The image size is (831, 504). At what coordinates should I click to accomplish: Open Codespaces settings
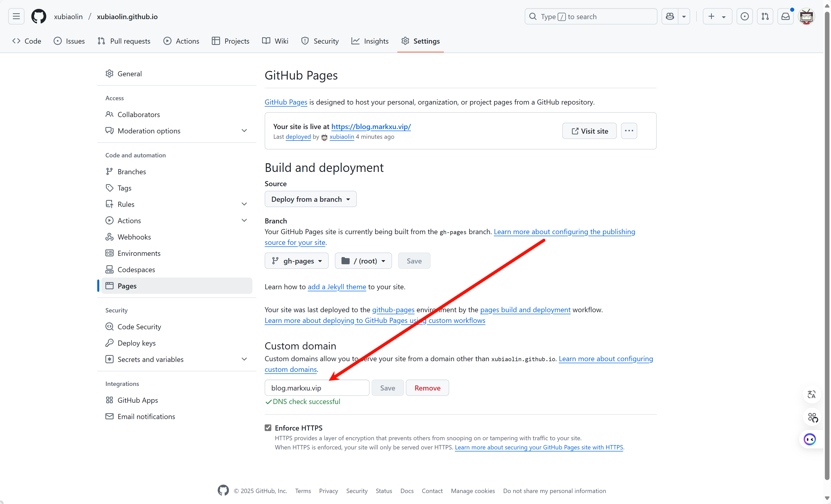177,269
